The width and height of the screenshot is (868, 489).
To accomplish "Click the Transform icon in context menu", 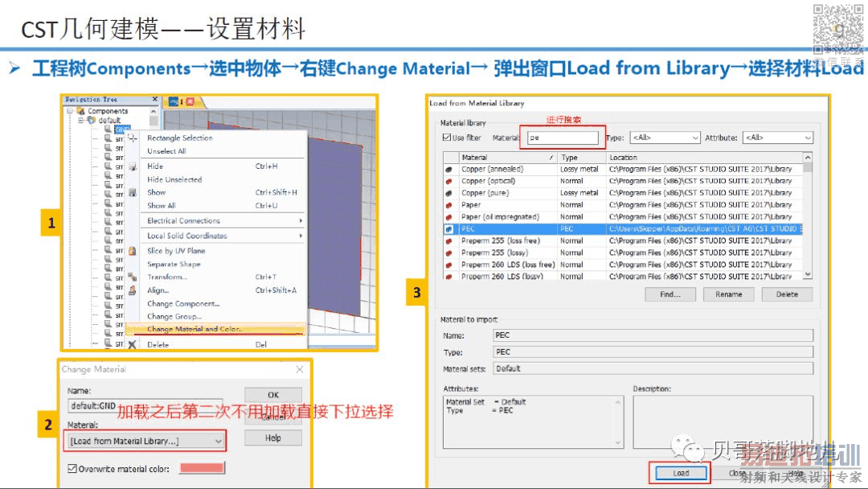I will coord(133,277).
